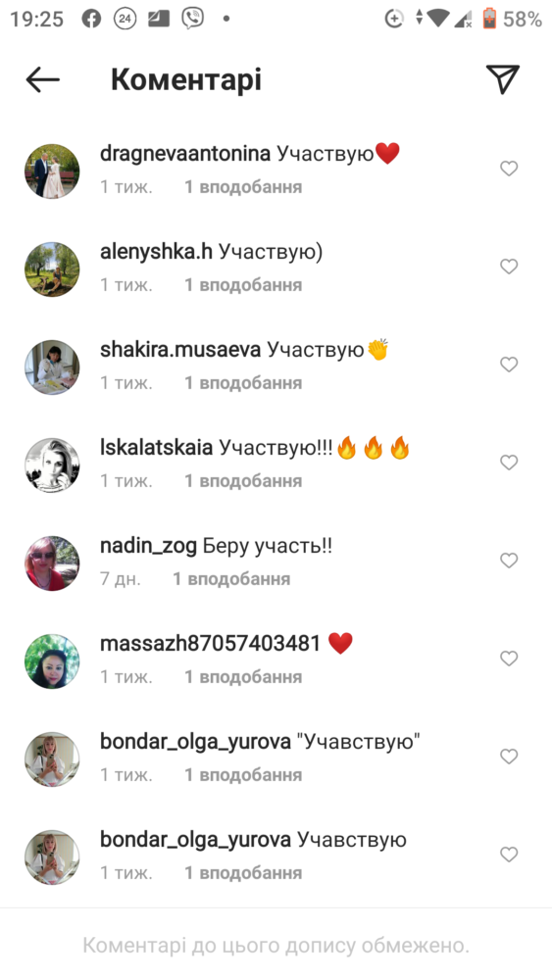Viewport: 552px width, 980px height.
Task: Open the nadin_zog username link
Action: point(148,546)
